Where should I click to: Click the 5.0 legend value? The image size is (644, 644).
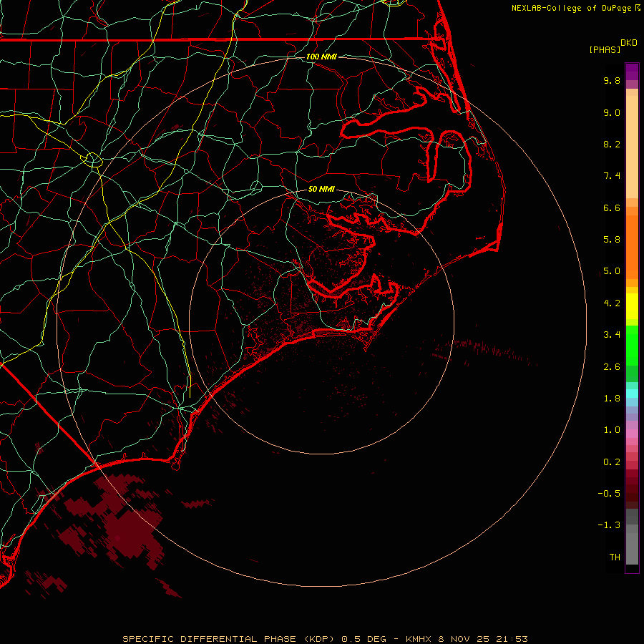point(612,271)
